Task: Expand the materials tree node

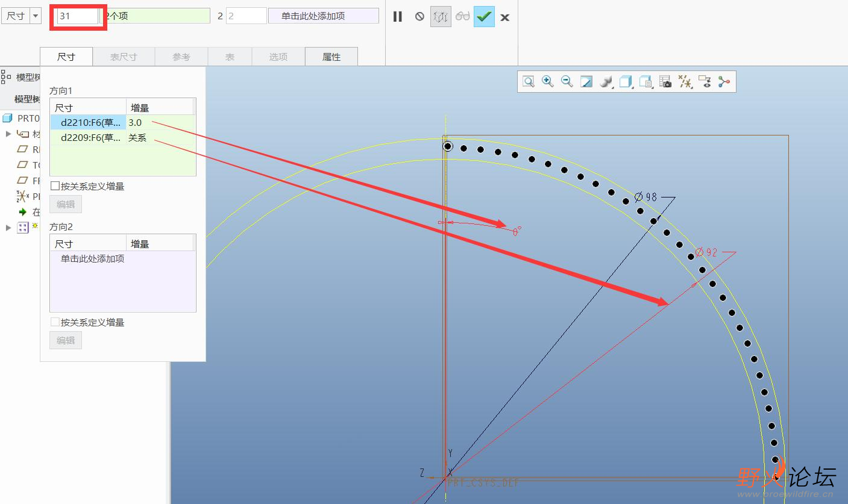Action: [8, 134]
